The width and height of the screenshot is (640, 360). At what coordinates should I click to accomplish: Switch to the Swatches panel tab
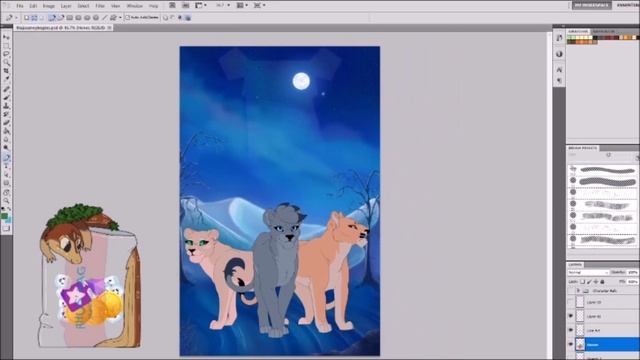click(578, 31)
